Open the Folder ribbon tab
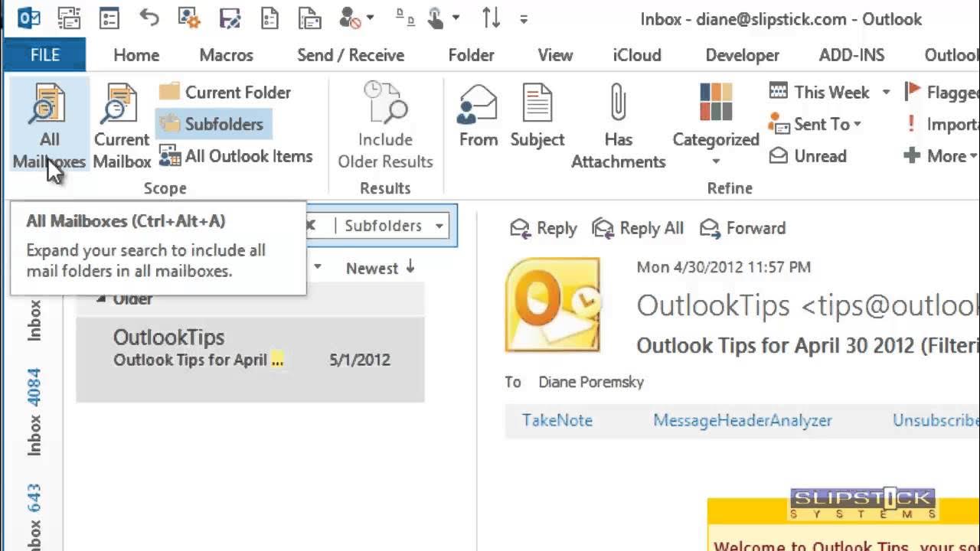This screenshot has height=551, width=980. (x=471, y=55)
